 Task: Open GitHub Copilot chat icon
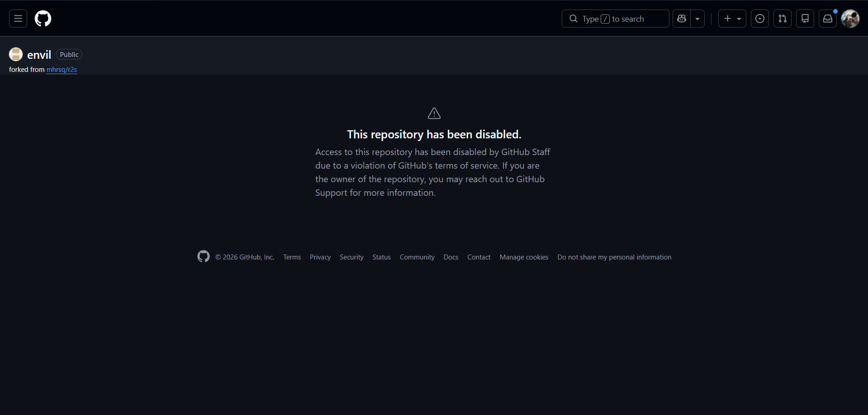tap(682, 19)
